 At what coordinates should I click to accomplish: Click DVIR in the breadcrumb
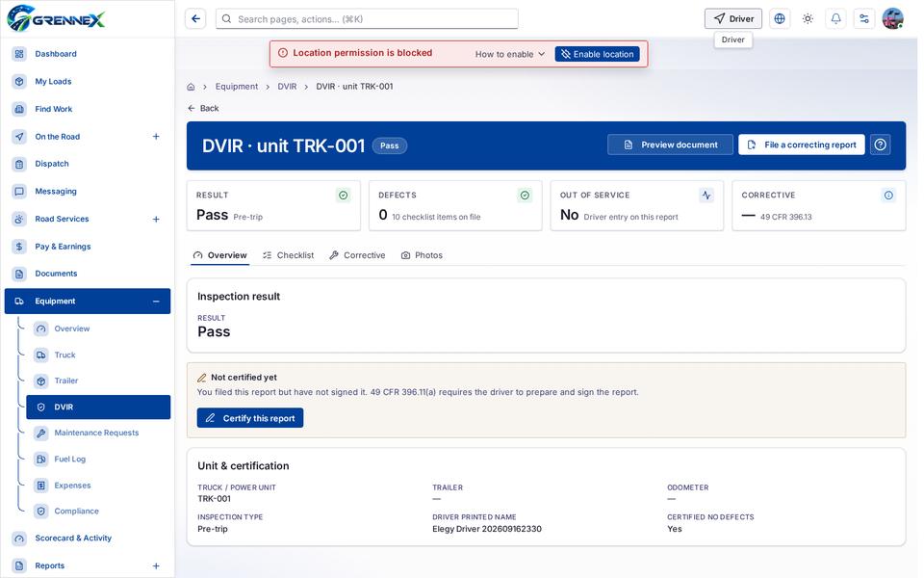click(287, 87)
